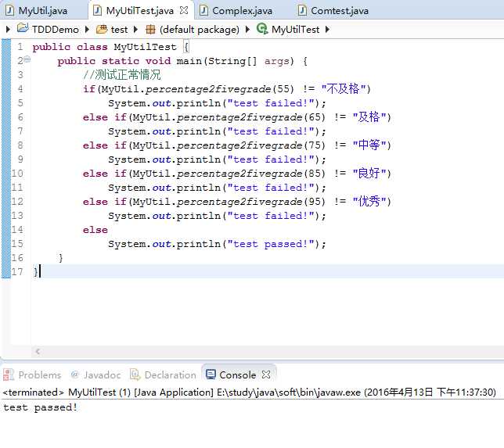Click the Comtest.java file icon

tap(302, 10)
